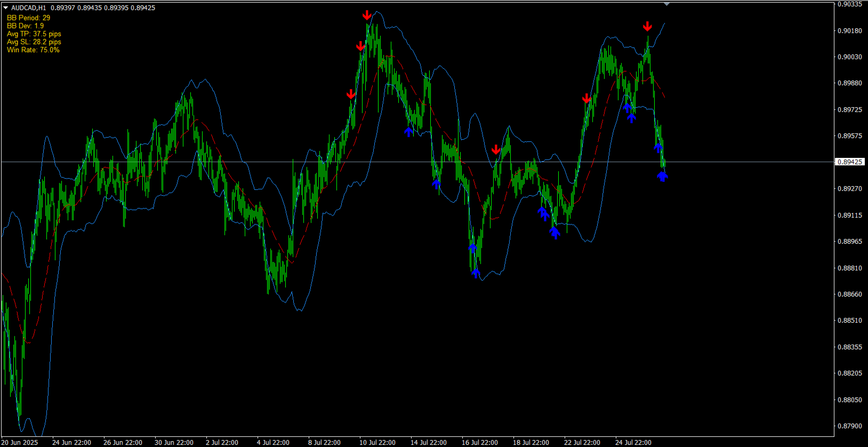The width and height of the screenshot is (868, 447).
Task: Click the 0.88510 price axis label
Action: coord(850,320)
